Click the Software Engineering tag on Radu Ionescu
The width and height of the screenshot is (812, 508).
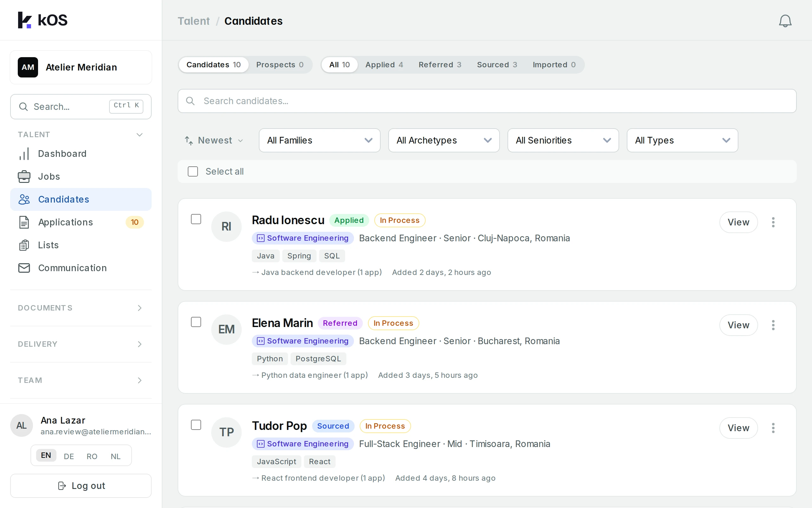tap(303, 238)
